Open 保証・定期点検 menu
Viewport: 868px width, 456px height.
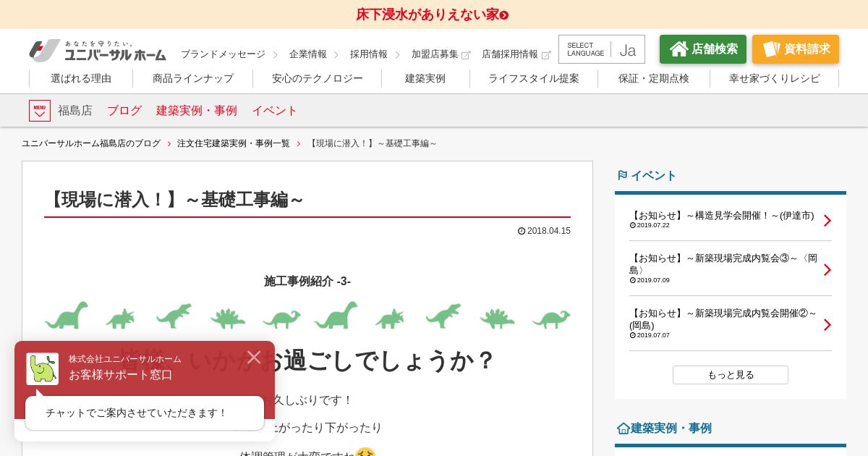pyautogui.click(x=654, y=78)
